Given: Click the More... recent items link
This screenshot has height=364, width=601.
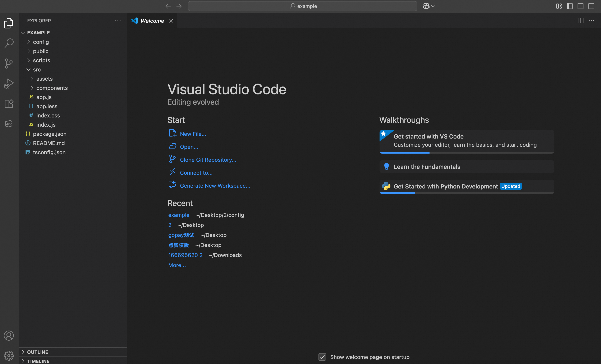Looking at the screenshot, I should [177, 265].
